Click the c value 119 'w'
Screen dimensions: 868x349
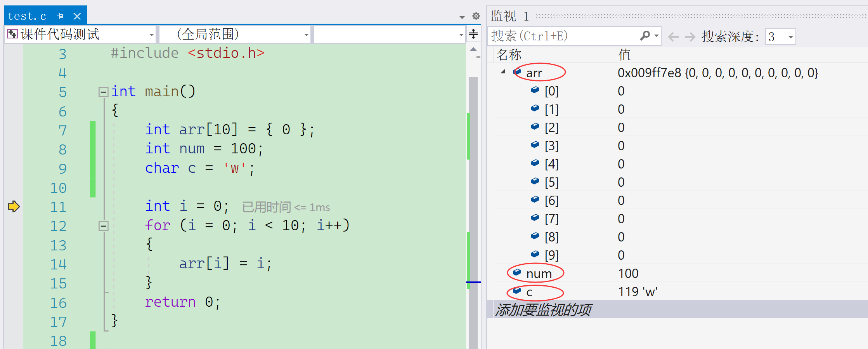pos(638,292)
